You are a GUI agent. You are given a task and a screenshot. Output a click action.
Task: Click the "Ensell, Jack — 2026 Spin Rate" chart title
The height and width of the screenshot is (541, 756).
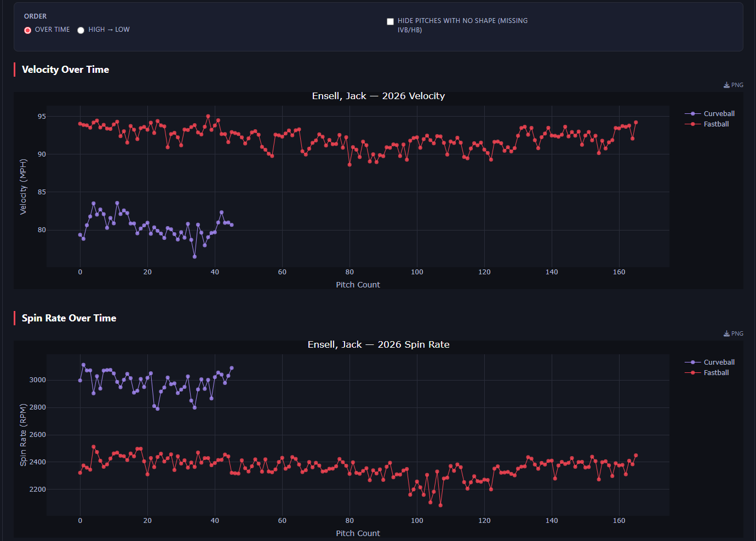coord(379,344)
